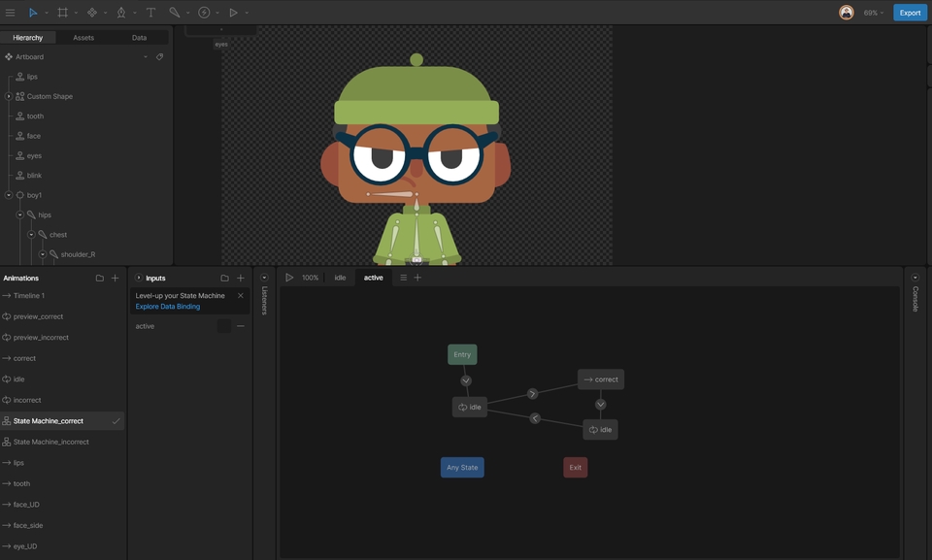Select State Machine_incorrect item
The image size is (932, 560).
(x=62, y=442)
